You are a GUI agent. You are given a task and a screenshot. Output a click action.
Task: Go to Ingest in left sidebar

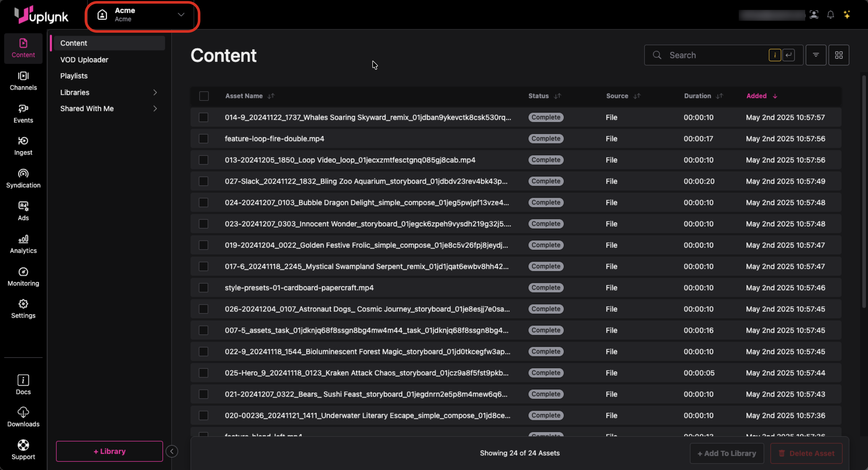click(23, 146)
